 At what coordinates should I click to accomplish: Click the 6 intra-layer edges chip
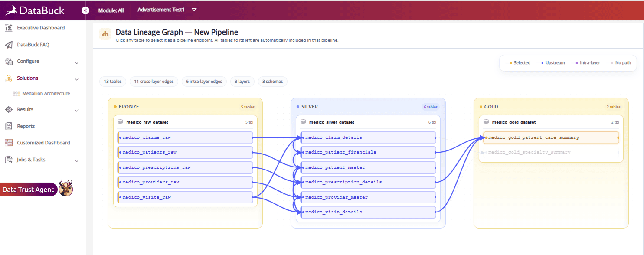tap(204, 82)
